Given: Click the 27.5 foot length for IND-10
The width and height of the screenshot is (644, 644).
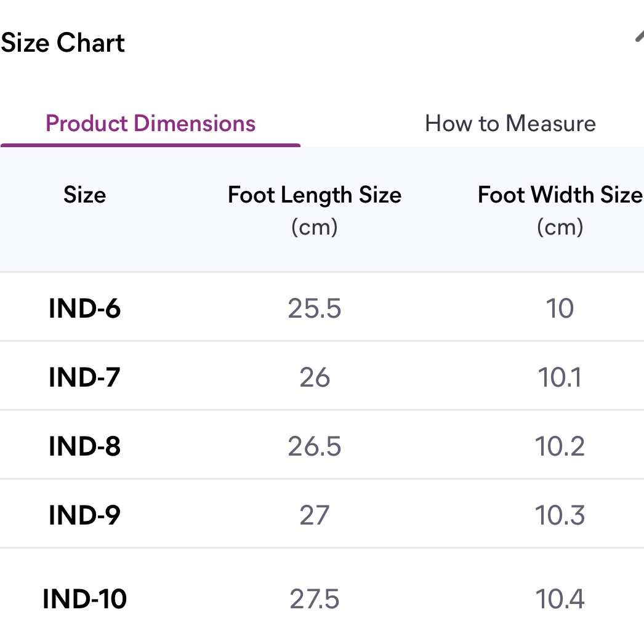Looking at the screenshot, I should [315, 599].
